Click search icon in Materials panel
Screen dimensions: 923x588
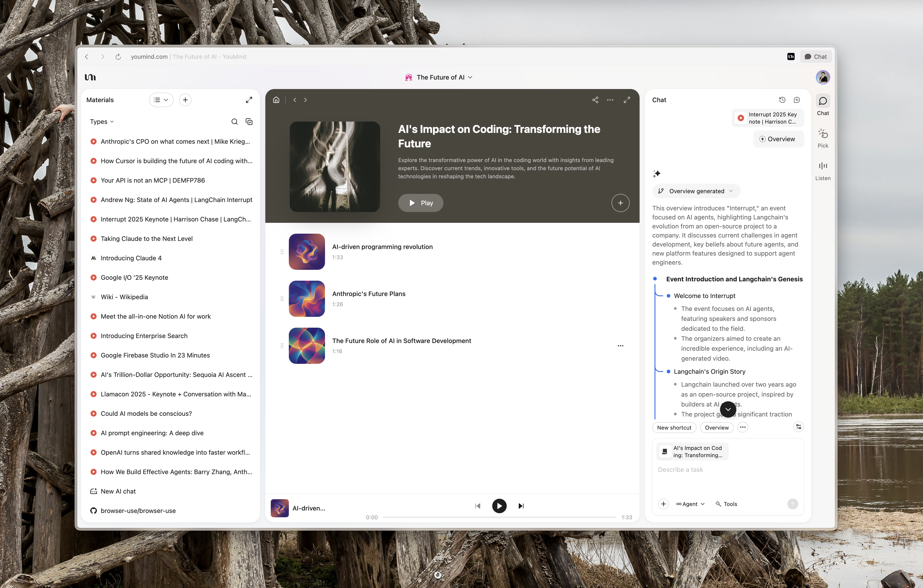point(234,122)
